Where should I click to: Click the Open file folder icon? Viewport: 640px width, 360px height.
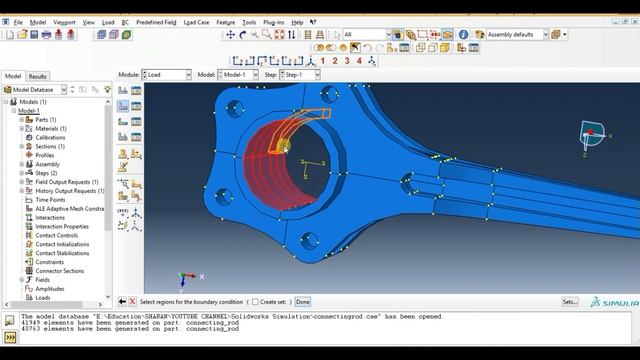pyautogui.click(x=22, y=35)
